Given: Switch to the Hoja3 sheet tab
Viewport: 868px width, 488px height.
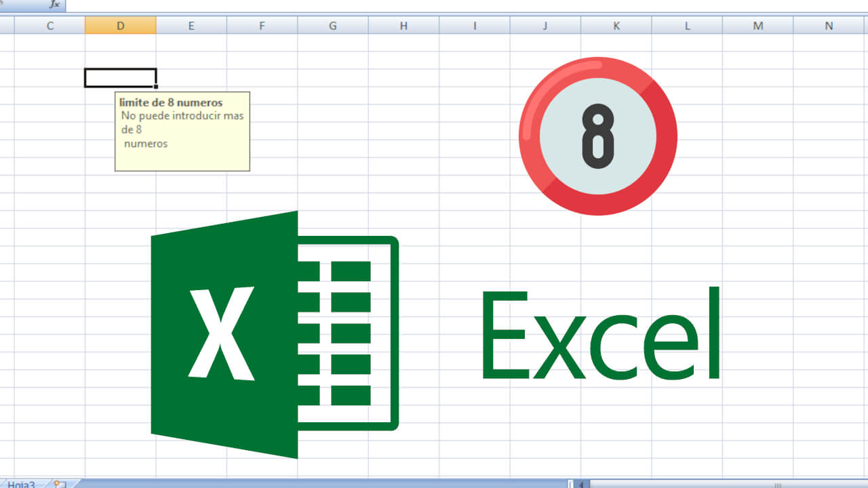Looking at the screenshot, I should coord(22,484).
